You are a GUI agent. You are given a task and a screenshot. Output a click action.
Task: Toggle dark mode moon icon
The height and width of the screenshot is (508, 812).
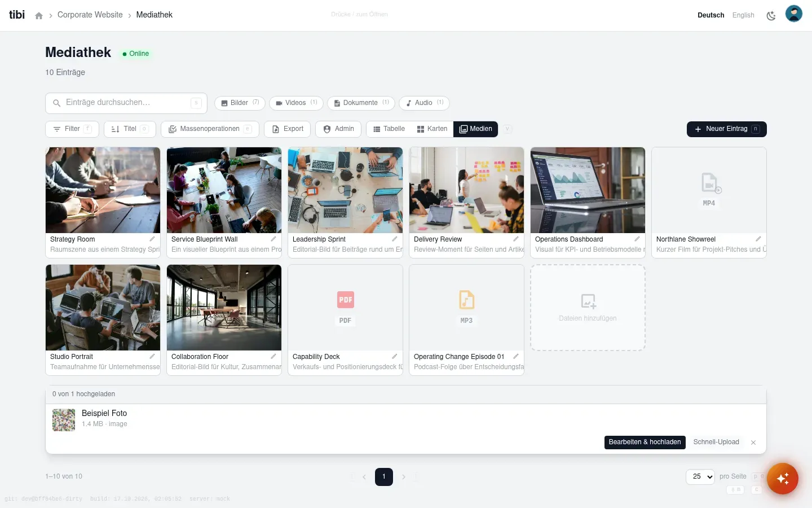coord(771,16)
